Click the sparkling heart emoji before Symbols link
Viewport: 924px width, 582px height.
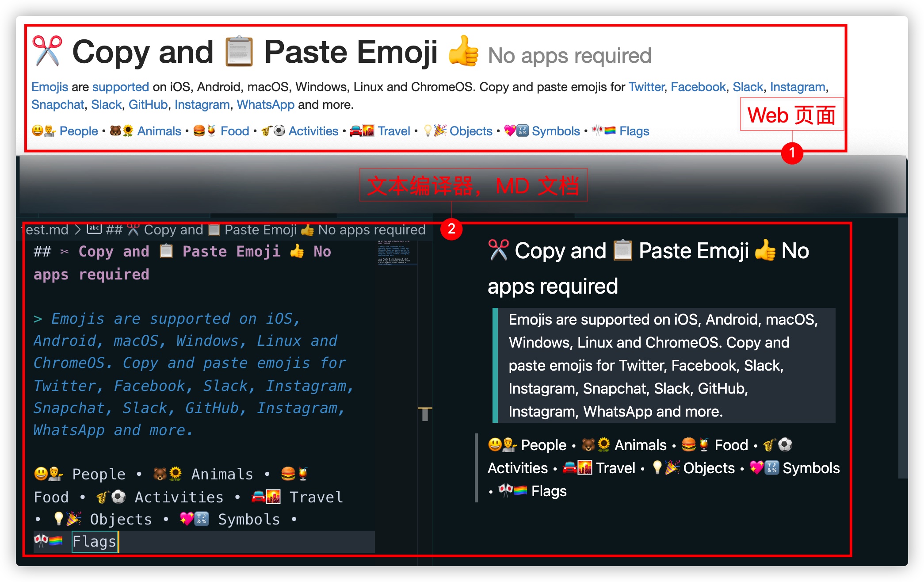[x=510, y=130]
